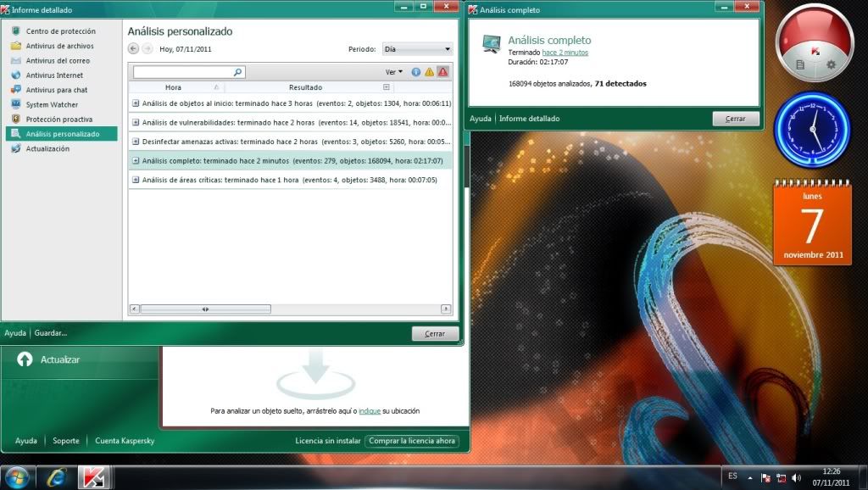The width and height of the screenshot is (868, 490).
Task: Open Informe detallado link in Análisis completo
Action: 529,119
